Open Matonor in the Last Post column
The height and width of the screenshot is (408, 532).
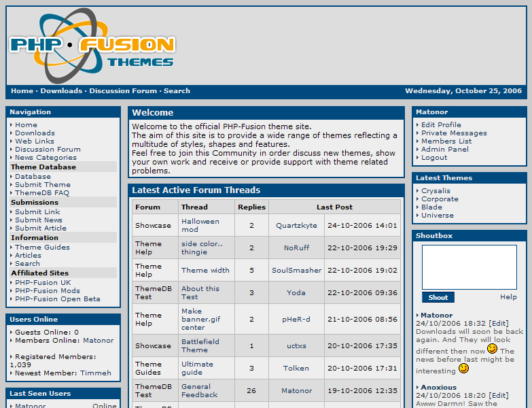point(296,390)
